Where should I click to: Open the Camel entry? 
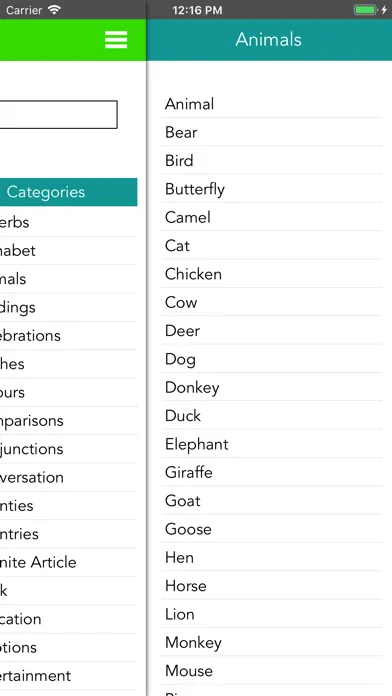pos(271,218)
